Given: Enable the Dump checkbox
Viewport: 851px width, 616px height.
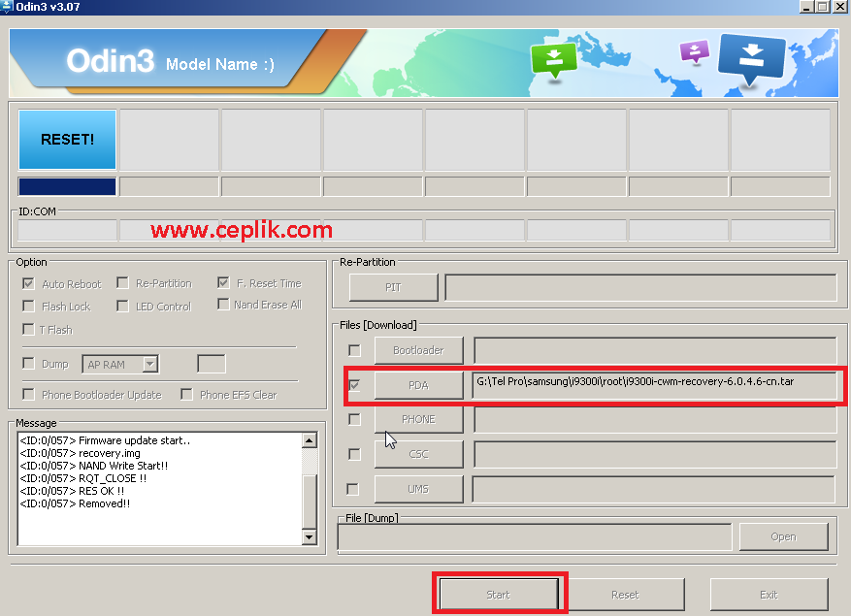Looking at the screenshot, I should (28, 363).
